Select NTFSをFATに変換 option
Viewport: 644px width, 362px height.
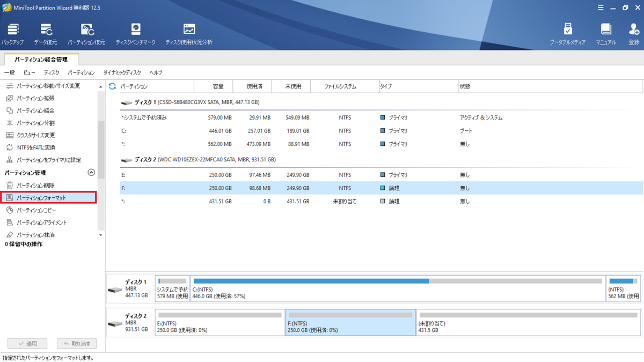(31, 147)
